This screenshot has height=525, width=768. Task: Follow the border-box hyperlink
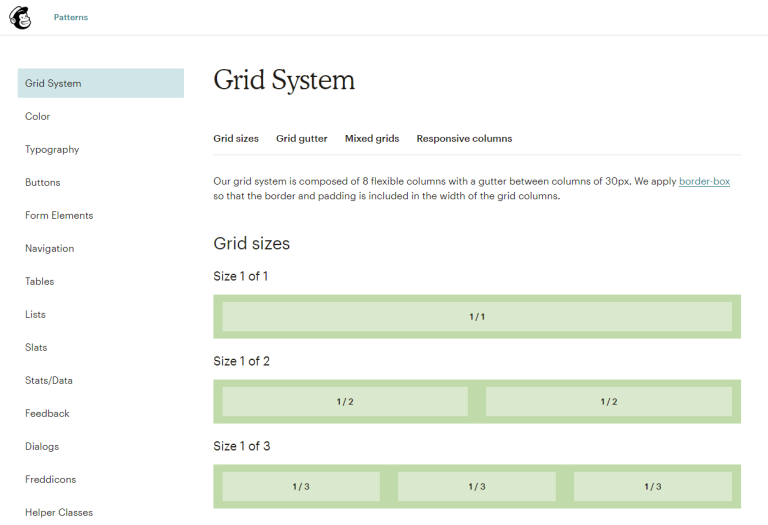(x=704, y=181)
